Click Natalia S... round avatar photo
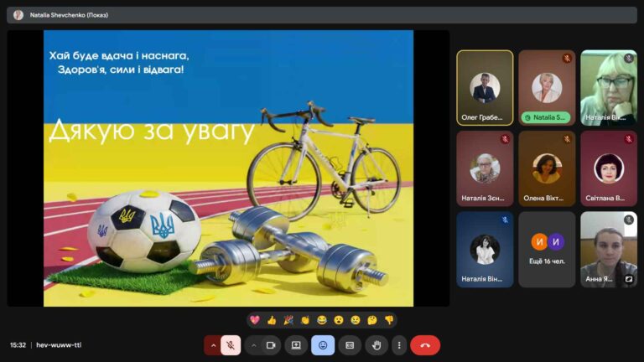The height and width of the screenshot is (362, 644). [x=547, y=88]
